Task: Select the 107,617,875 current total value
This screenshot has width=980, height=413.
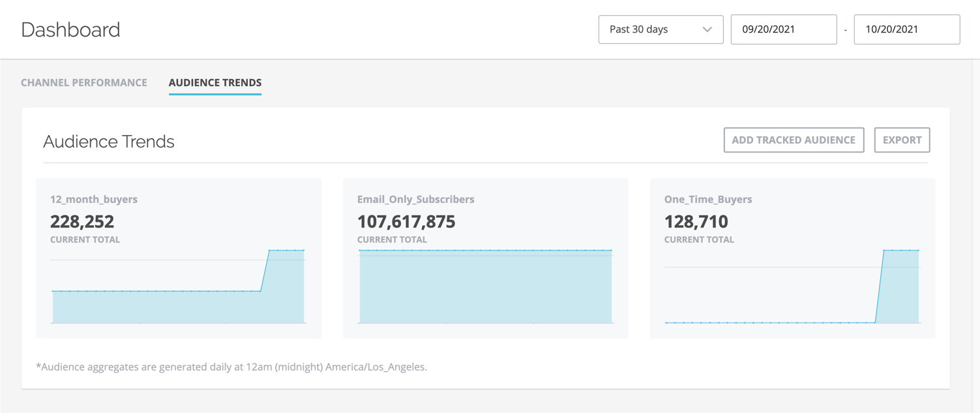Action: point(406,221)
